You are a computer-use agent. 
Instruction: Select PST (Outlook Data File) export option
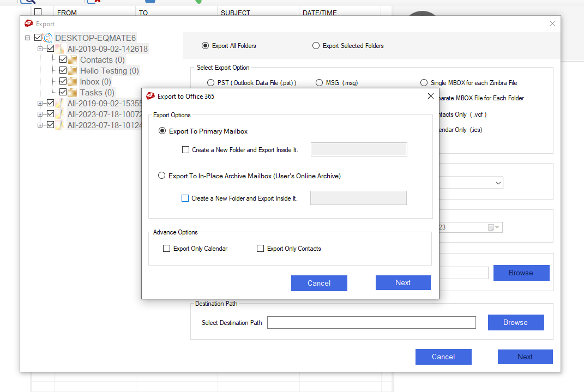point(211,83)
